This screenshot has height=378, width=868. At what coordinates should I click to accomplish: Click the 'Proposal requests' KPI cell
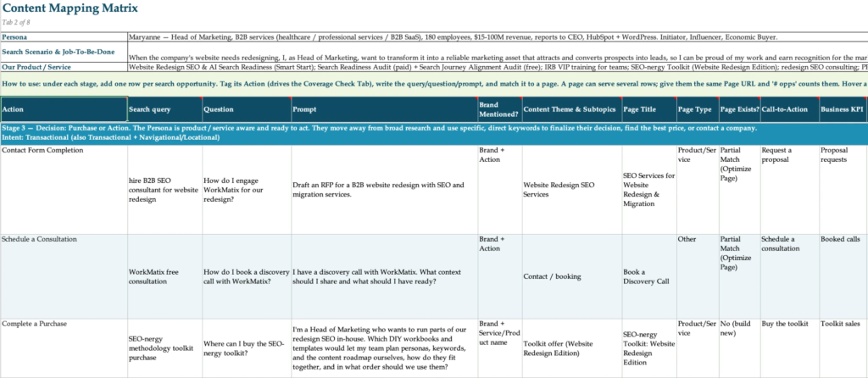(843, 189)
